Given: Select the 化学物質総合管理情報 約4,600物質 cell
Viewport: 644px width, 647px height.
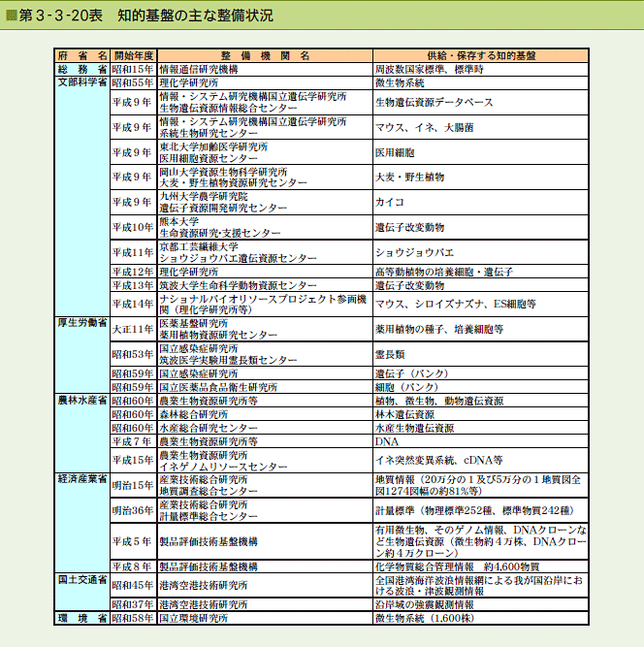Looking at the screenshot, I should [x=481, y=566].
